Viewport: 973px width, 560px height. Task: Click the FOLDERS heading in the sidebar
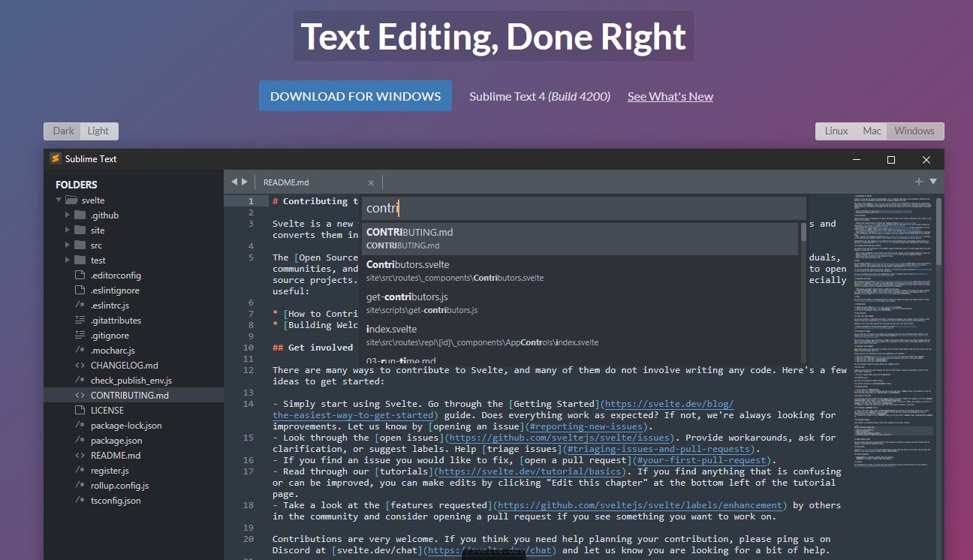tap(76, 185)
